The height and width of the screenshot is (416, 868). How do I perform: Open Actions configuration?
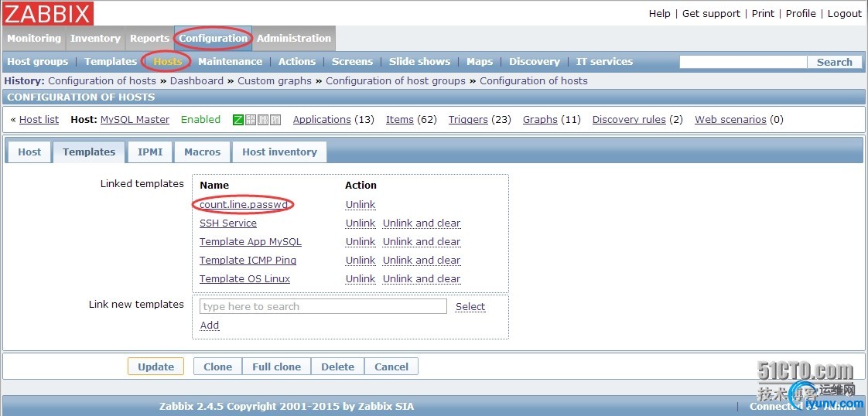point(297,61)
